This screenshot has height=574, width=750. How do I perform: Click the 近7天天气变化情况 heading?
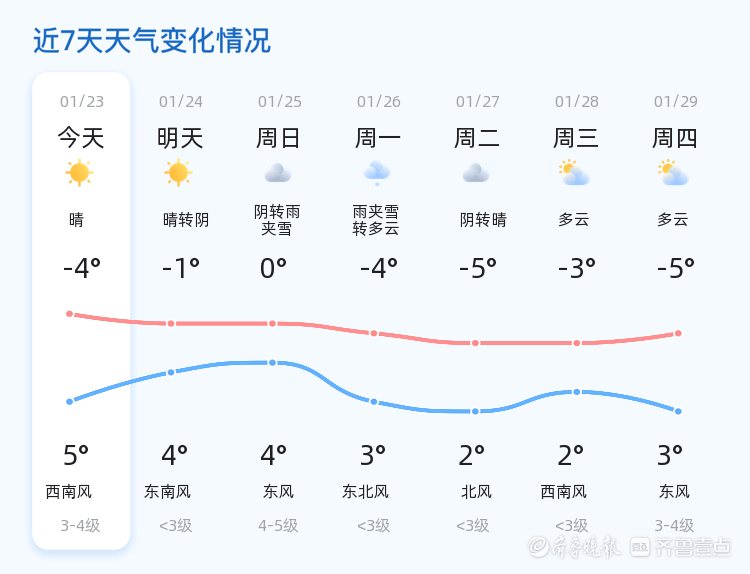[151, 41]
